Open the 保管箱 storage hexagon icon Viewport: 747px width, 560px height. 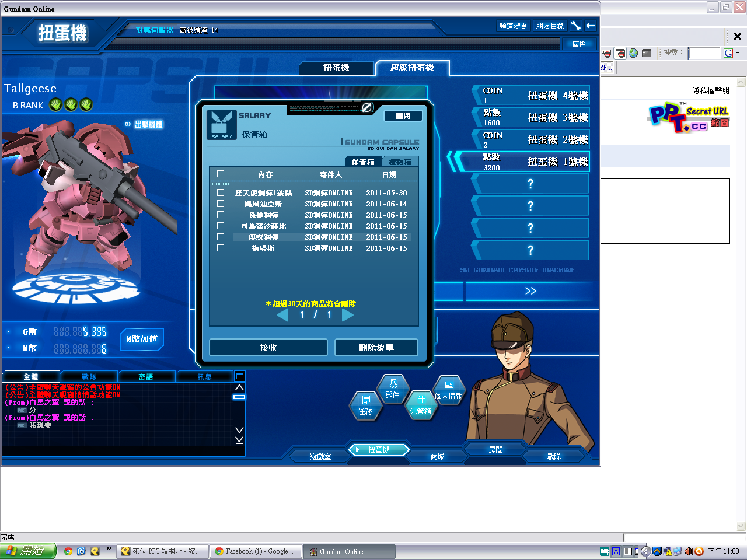[420, 405]
